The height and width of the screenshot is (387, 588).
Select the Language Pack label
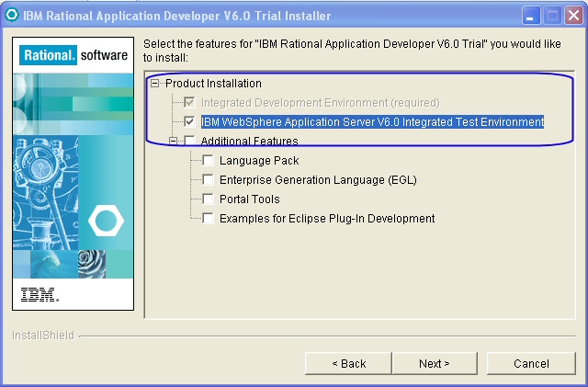coord(259,161)
